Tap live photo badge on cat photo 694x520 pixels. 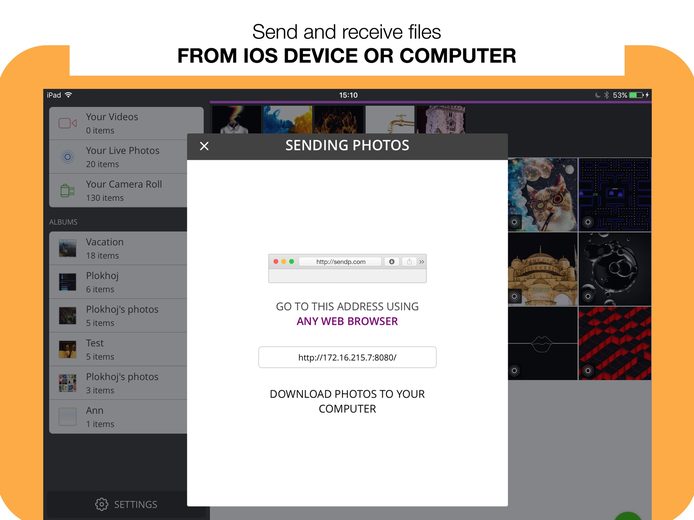coord(515,222)
